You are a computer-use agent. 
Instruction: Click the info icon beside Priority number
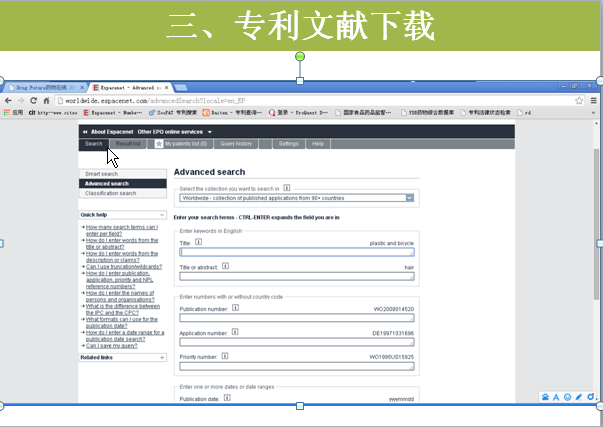tap(225, 356)
